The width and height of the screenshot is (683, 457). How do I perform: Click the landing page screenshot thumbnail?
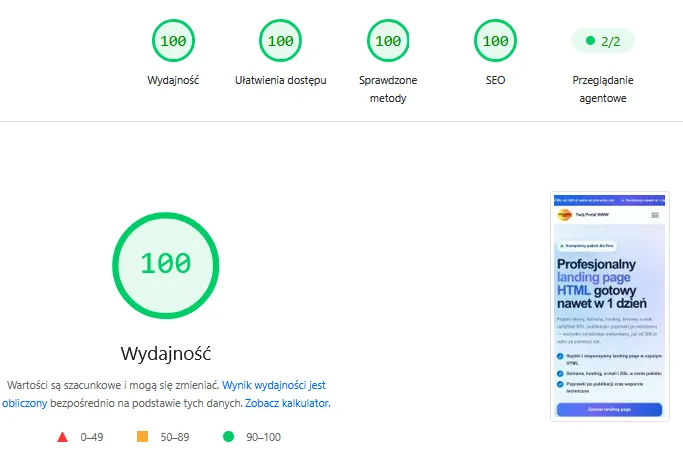click(609, 307)
